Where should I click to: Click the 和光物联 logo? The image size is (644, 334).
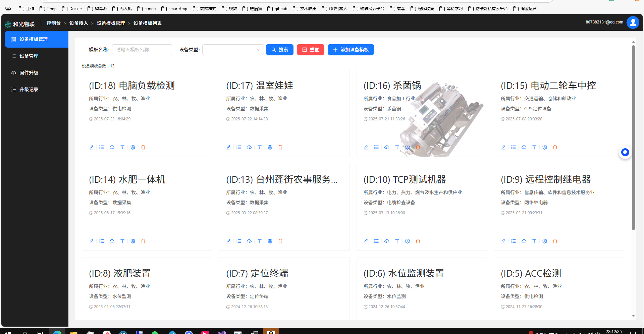click(x=20, y=24)
